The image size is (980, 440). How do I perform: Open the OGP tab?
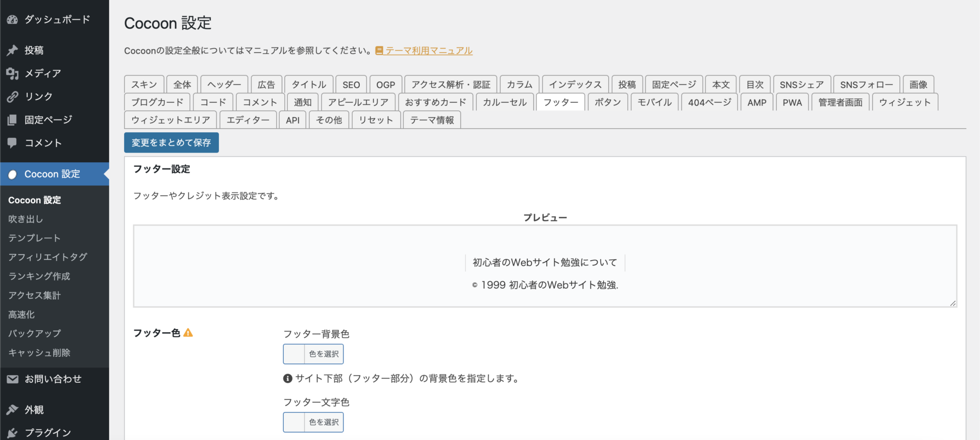(386, 84)
